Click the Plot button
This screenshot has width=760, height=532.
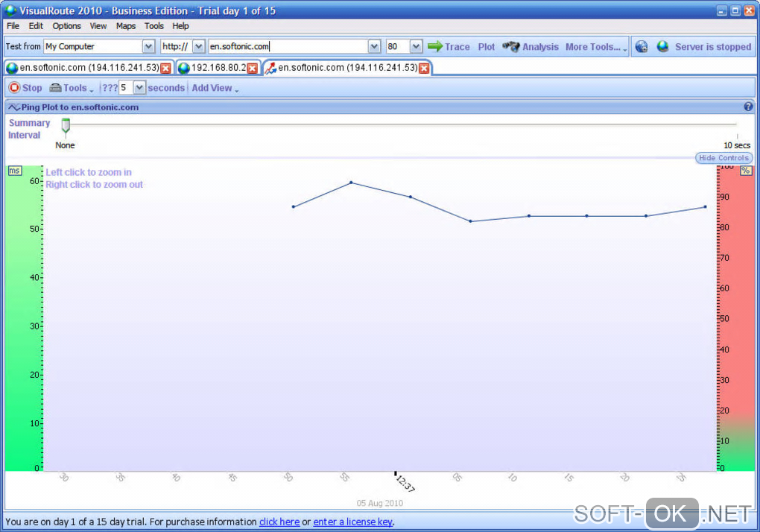486,47
